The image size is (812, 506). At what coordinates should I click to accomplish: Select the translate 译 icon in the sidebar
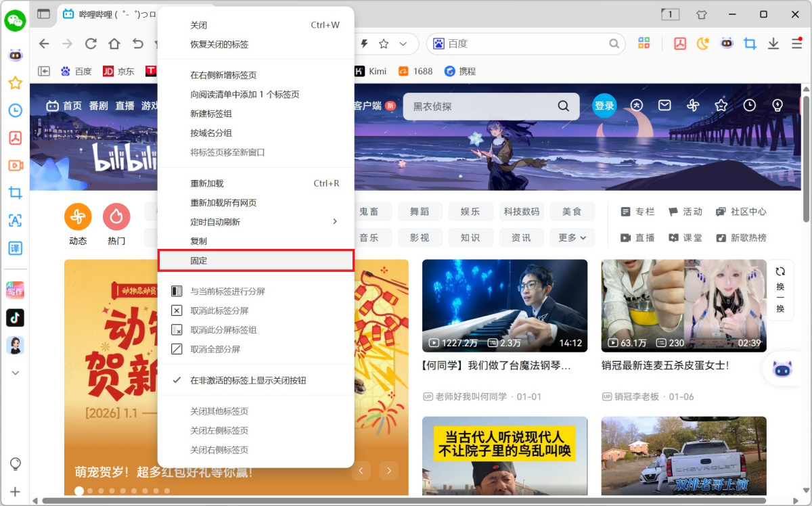tap(15, 248)
